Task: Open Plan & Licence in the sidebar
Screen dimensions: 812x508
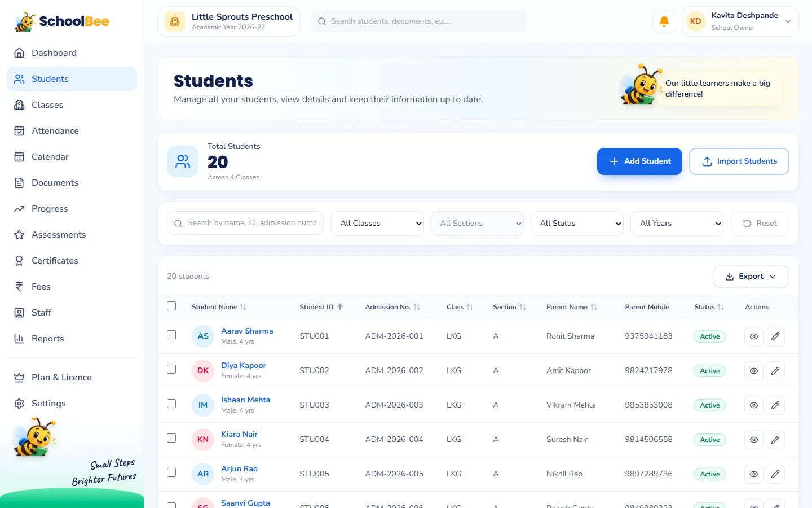Action: click(x=72, y=378)
